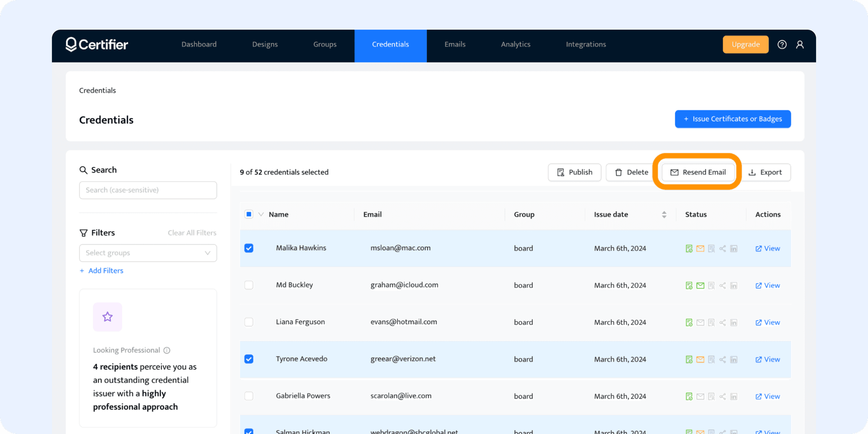Click Liana Ferguson's LinkedIn status icon
This screenshot has width=868, height=434.
[734, 323]
